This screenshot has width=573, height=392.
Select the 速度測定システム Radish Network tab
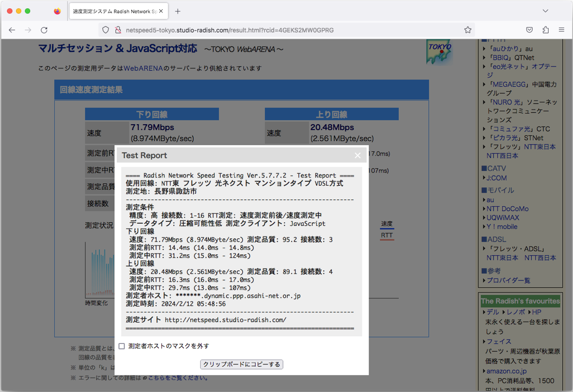click(118, 11)
